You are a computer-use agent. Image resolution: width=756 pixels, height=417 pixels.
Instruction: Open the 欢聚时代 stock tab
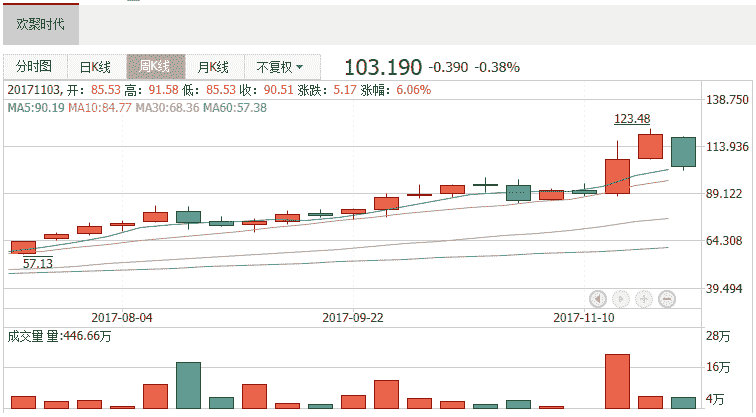tap(41, 24)
